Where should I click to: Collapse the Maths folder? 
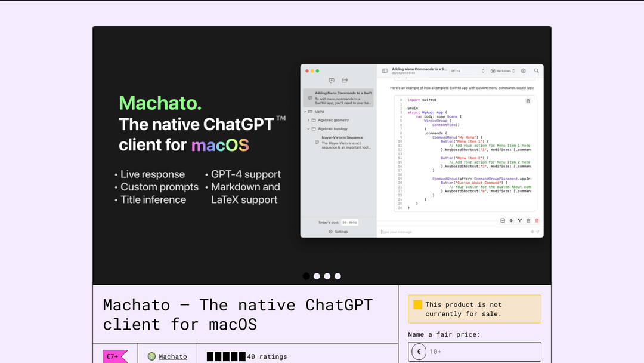305,112
